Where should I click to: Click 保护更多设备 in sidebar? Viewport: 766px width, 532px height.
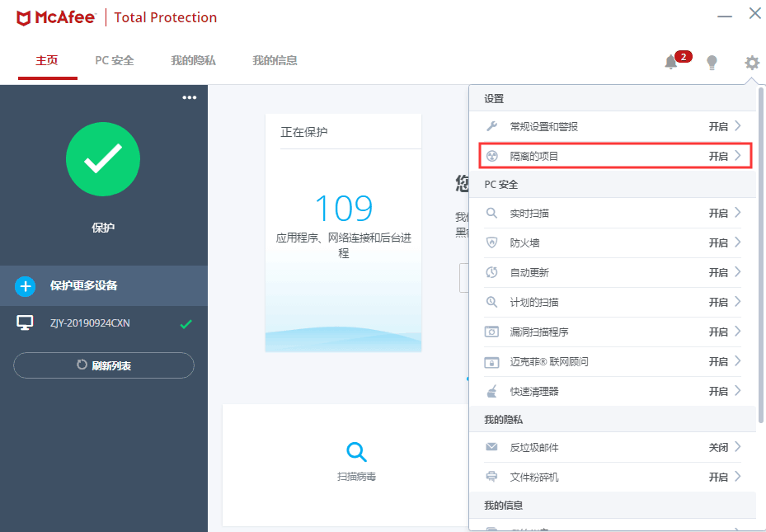104,285
